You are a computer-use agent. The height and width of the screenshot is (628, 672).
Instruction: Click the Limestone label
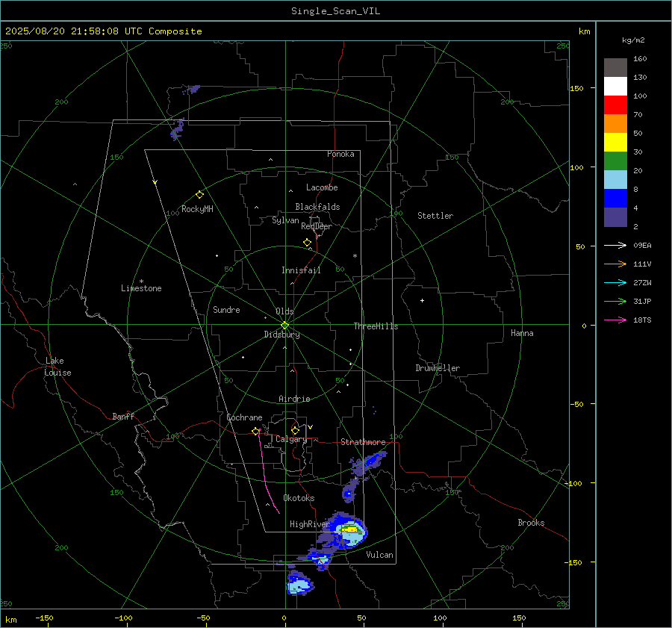[x=141, y=288]
